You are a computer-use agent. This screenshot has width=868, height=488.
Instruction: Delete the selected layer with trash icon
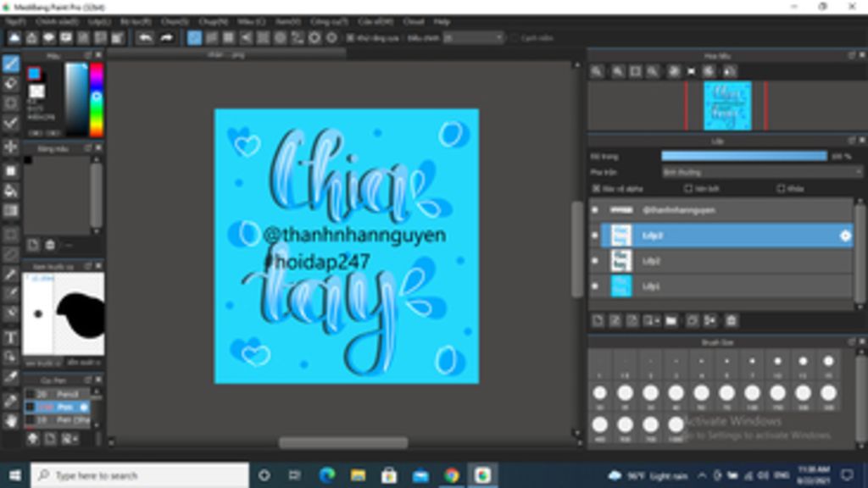(732, 320)
